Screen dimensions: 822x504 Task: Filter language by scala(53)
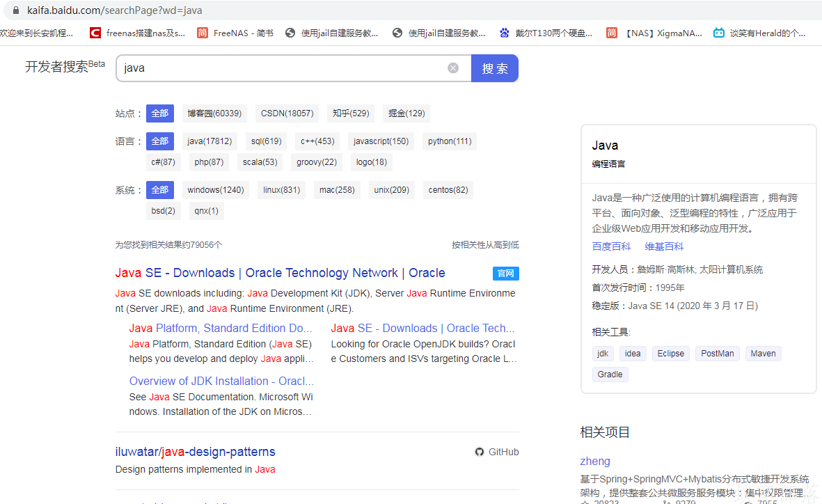(260, 162)
